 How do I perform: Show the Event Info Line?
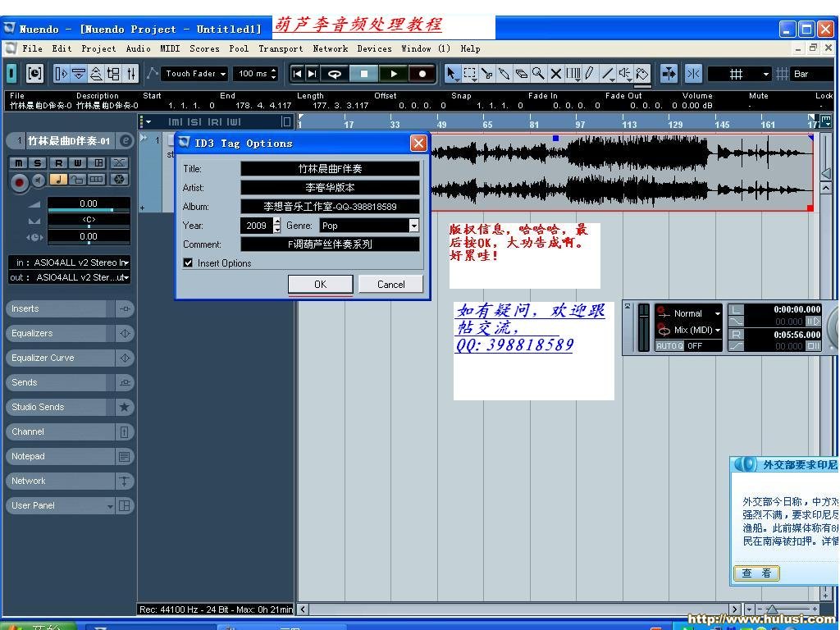click(79, 73)
